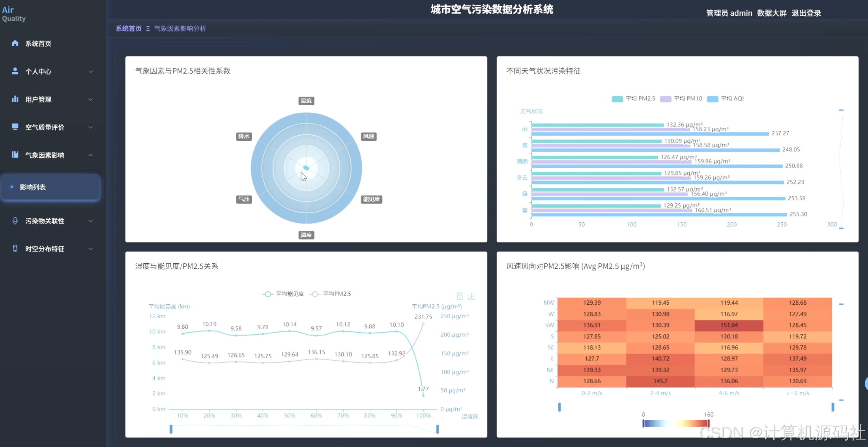Click heatmap cell 145.7 for N
The height and width of the screenshot is (447, 868).
tap(660, 381)
